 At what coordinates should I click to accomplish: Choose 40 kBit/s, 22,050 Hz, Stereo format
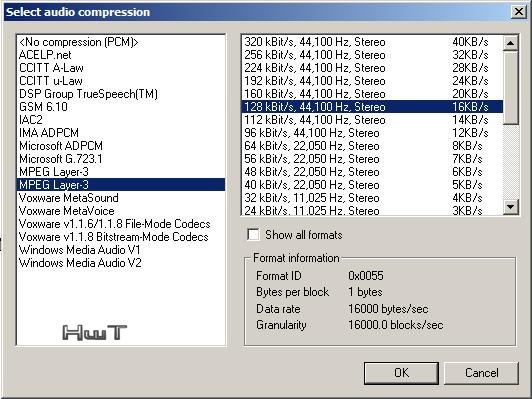coord(372,185)
